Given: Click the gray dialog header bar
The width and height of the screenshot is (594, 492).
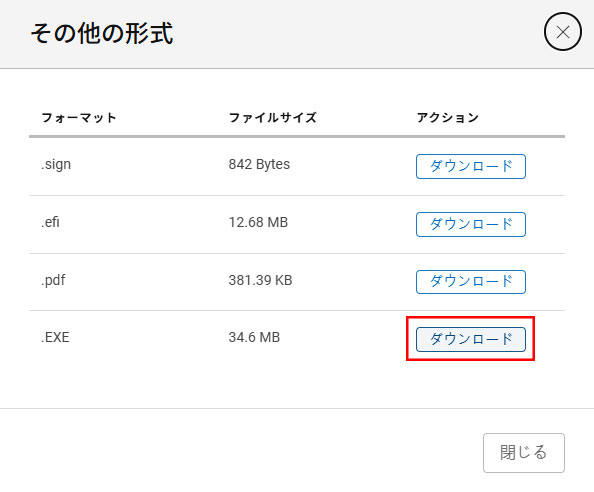Looking at the screenshot, I should click(297, 34).
